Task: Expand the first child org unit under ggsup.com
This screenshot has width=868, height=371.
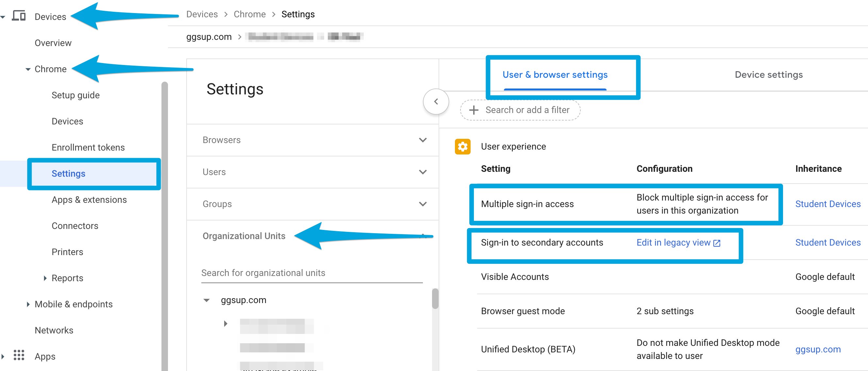Action: 225,324
